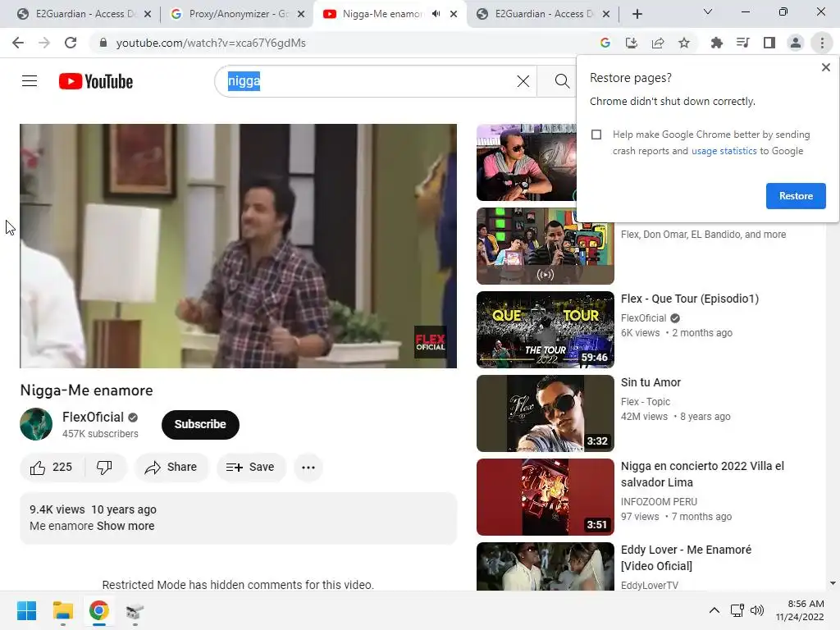
Task: Click the address bar URL
Action: 211,43
